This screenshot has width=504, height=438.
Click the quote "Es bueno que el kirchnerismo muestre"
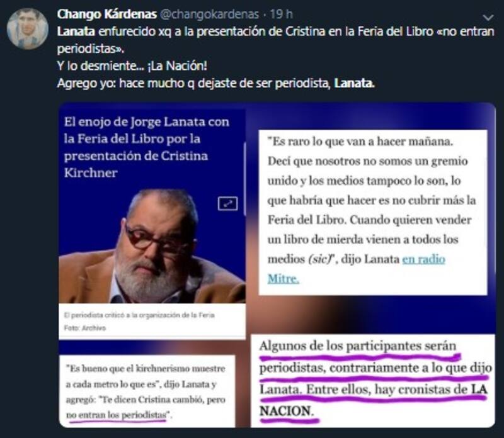tap(146, 368)
